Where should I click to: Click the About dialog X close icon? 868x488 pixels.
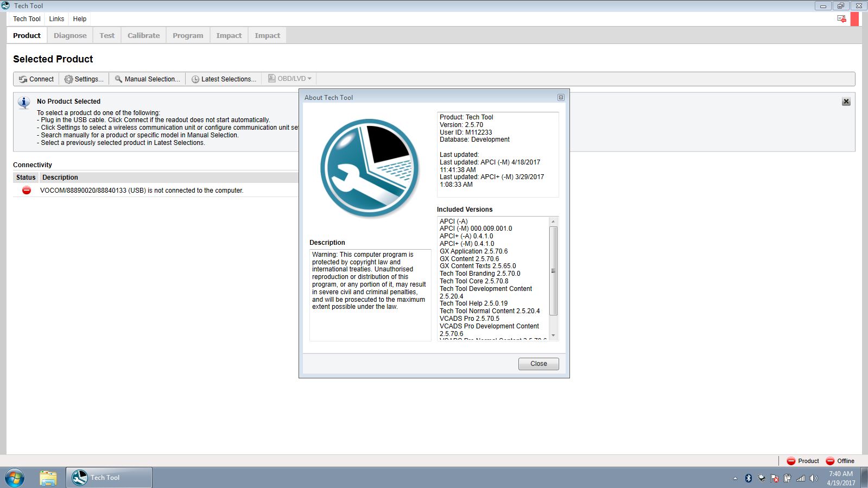561,98
